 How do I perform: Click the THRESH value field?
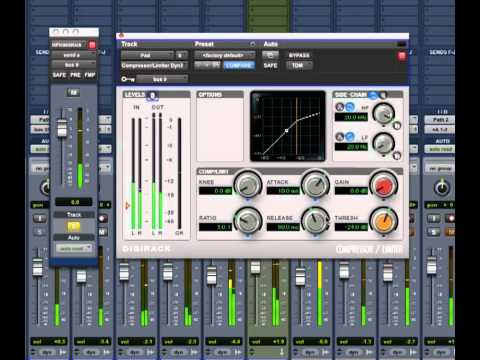coord(351,227)
